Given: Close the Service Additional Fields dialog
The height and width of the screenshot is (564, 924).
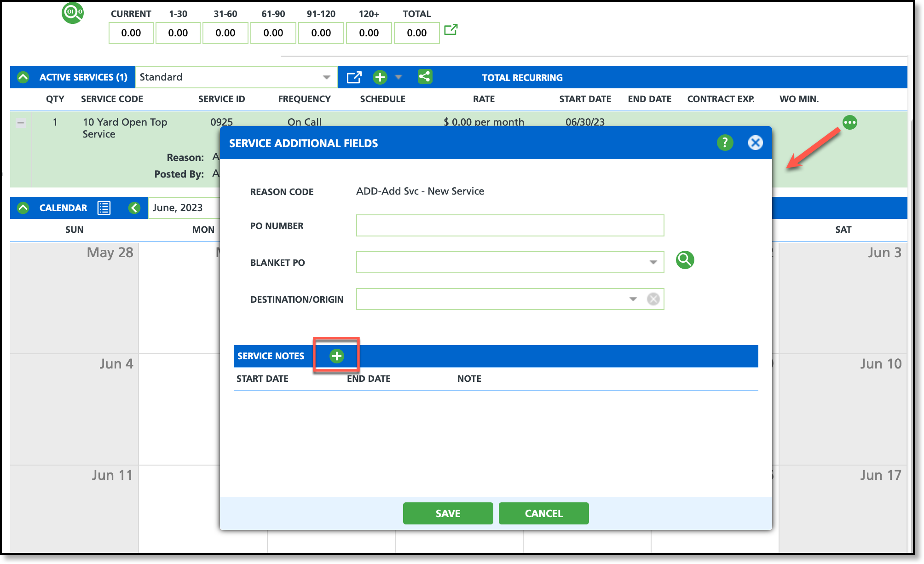Looking at the screenshot, I should [755, 143].
